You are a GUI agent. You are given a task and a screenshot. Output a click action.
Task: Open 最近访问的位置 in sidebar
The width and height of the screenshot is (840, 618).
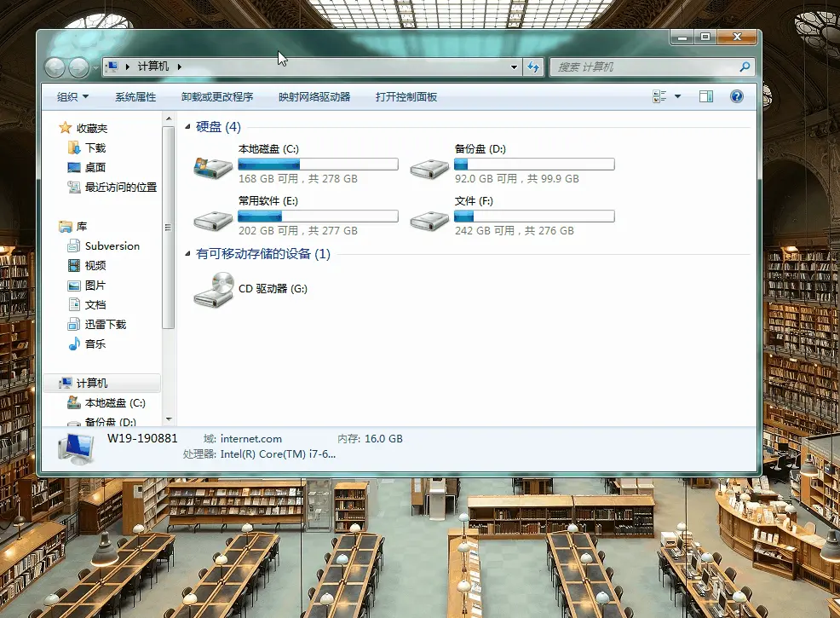coord(112,187)
